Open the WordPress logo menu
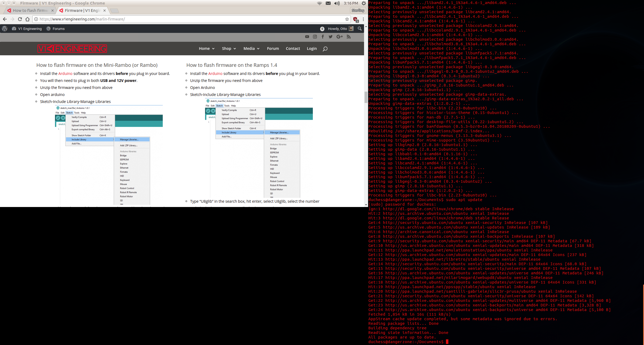The image size is (644, 345). (5, 29)
